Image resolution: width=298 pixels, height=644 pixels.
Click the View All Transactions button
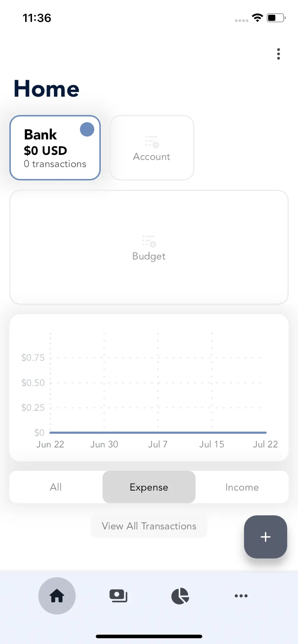point(149,526)
